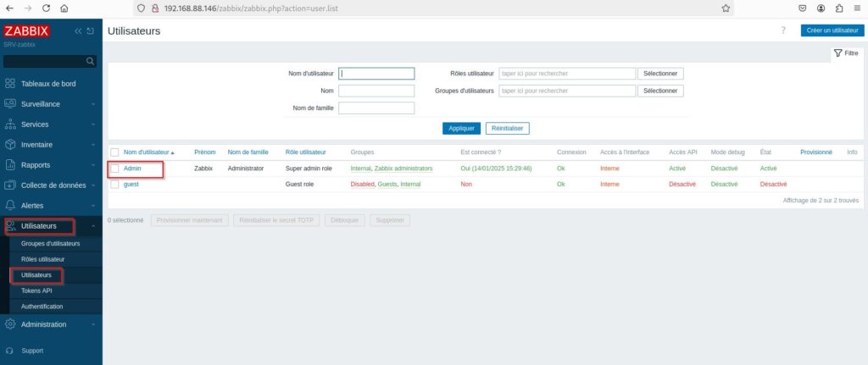Open Groupes d'utilisateurs submenu item
This screenshot has width=868, height=365.
coord(50,243)
